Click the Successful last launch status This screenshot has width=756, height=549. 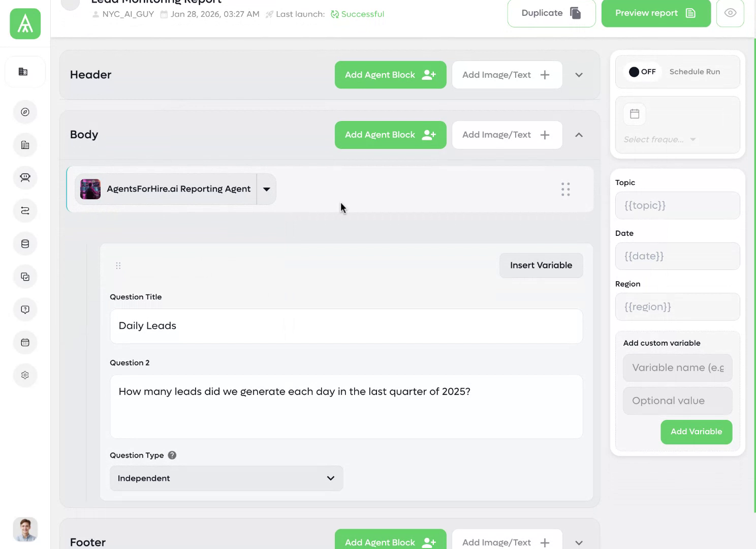pyautogui.click(x=357, y=14)
